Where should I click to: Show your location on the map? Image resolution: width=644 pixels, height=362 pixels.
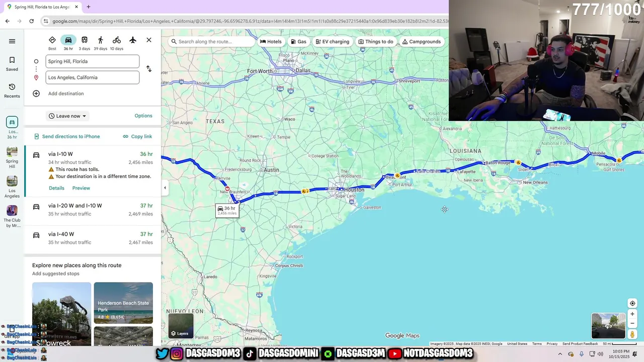click(632, 303)
